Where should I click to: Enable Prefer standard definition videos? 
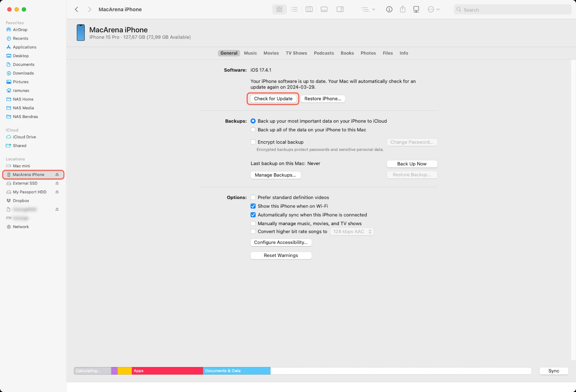click(253, 197)
